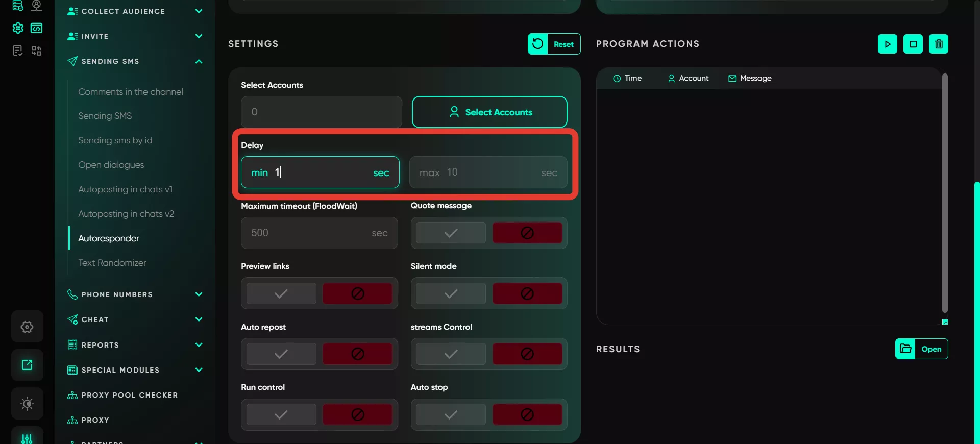Screen dimensions: 980x444
Task: Collapse the Sending SMS section chevron
Action: point(199,61)
